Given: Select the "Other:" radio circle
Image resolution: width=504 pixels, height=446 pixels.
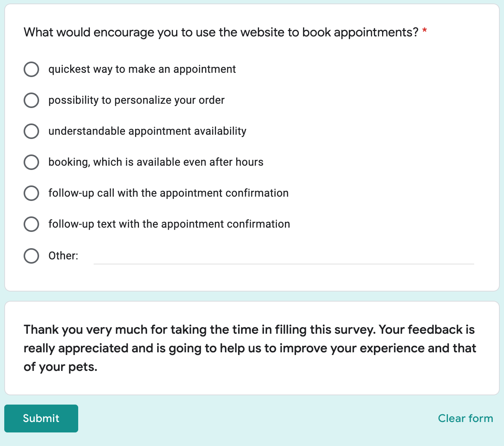Looking at the screenshot, I should 31,256.
